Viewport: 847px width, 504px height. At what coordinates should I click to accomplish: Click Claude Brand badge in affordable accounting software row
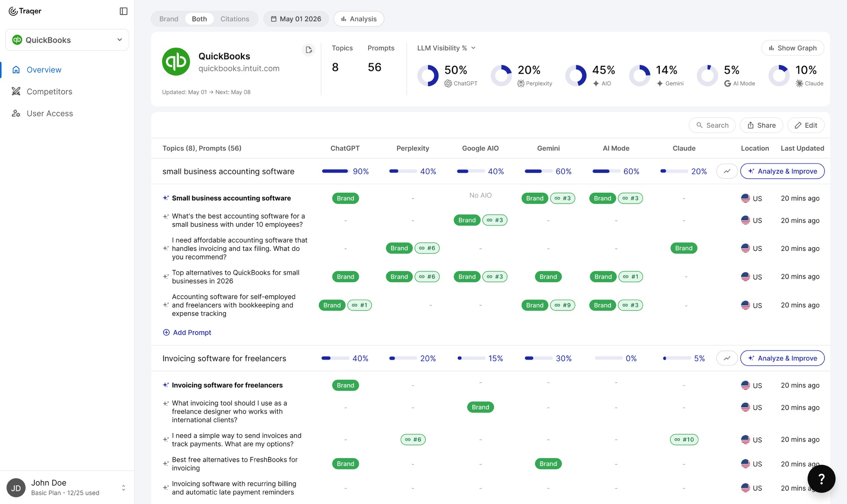(684, 248)
